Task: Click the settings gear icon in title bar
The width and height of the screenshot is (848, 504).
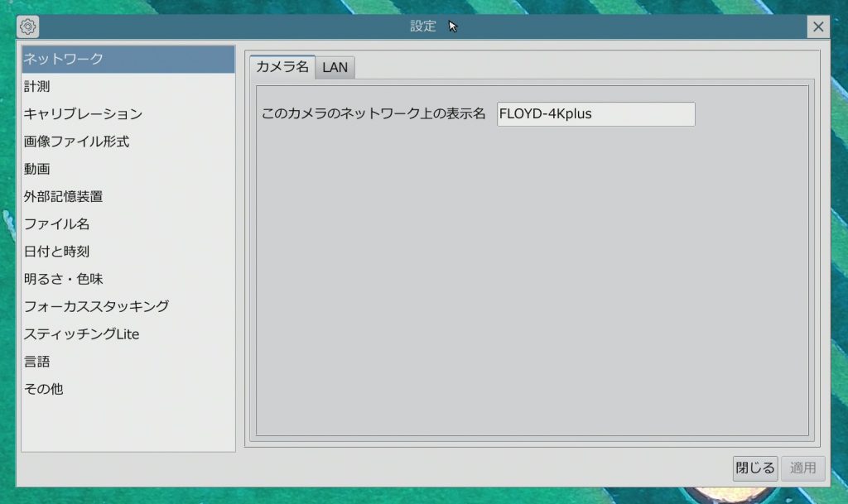Action: 28,26
